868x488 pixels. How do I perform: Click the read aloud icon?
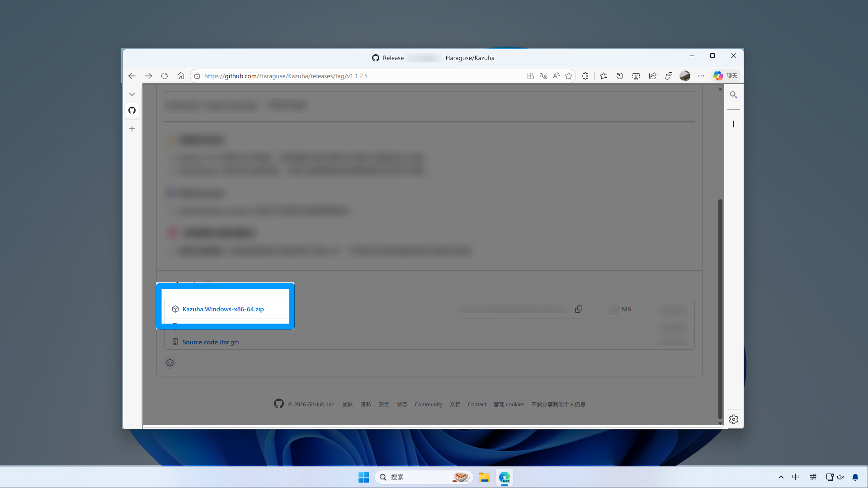pyautogui.click(x=556, y=76)
